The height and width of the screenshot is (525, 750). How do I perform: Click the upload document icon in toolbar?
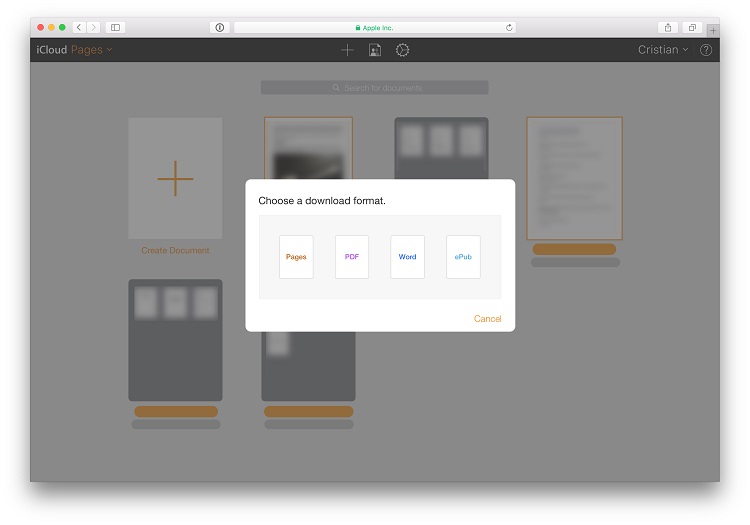coord(375,50)
